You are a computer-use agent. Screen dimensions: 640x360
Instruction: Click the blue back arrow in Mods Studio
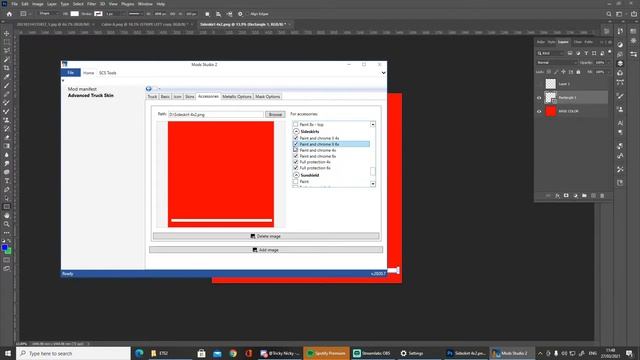click(x=149, y=89)
